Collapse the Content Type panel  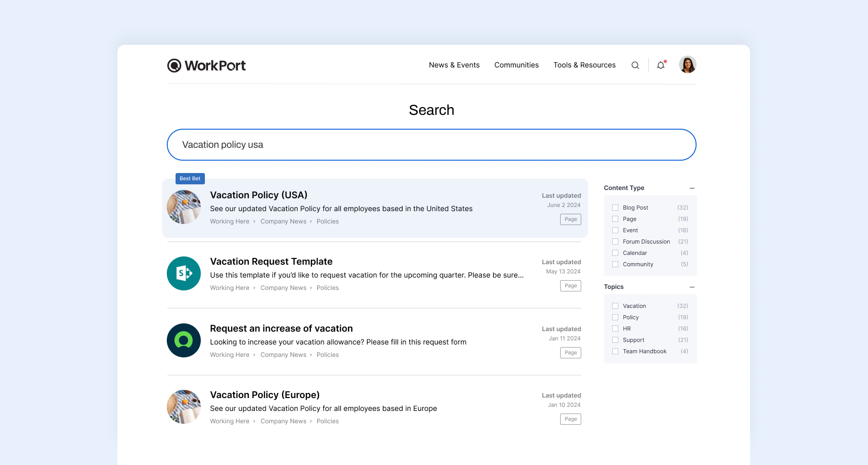[x=692, y=188]
